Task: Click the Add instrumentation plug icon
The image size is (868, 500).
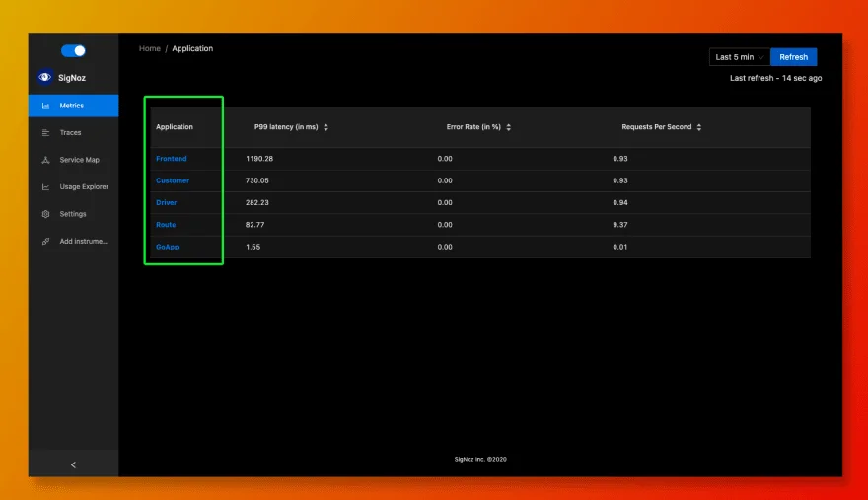Action: [45, 242]
